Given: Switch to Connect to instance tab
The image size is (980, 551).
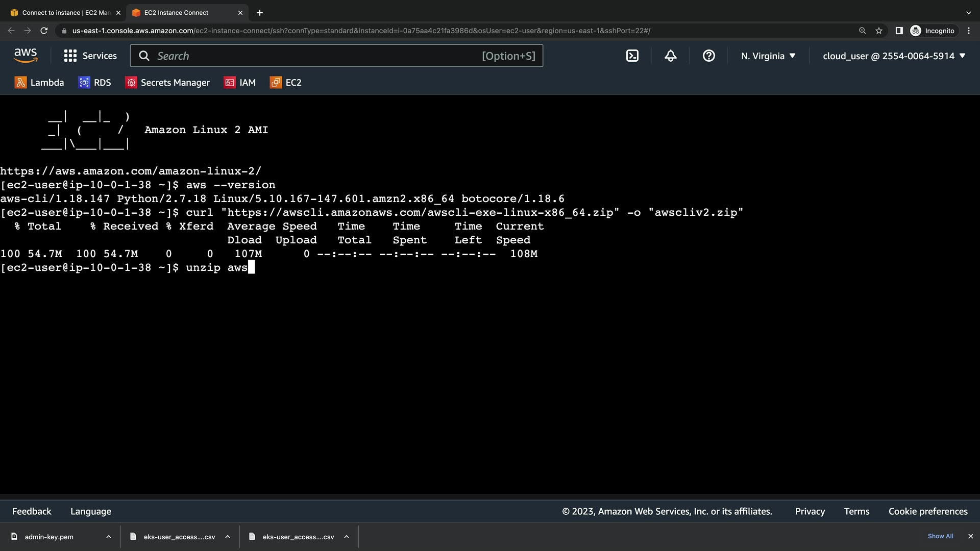Looking at the screenshot, I should pos(65,13).
